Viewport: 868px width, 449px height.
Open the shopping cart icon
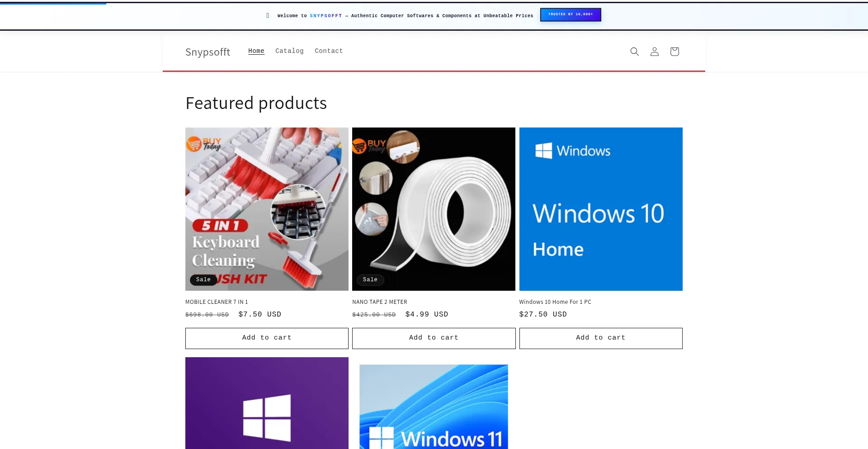[674, 52]
